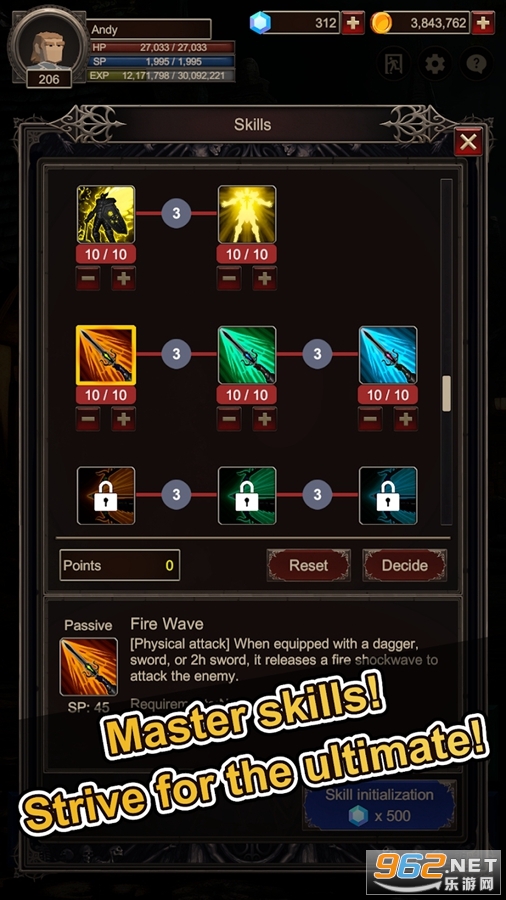Select the orange Fire Wave sword skill

106,355
